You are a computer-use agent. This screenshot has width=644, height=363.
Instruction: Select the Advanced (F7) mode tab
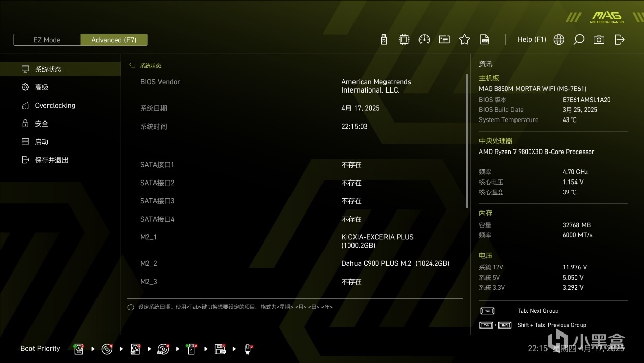tap(114, 40)
